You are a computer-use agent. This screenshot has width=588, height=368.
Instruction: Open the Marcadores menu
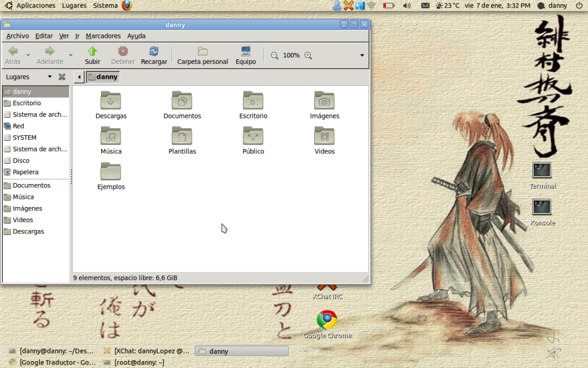(103, 36)
